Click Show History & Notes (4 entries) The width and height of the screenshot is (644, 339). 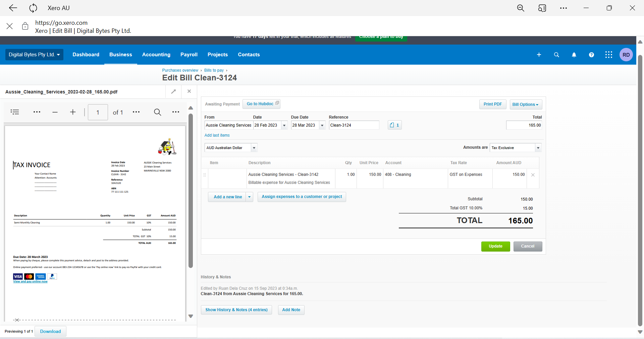pos(236,310)
